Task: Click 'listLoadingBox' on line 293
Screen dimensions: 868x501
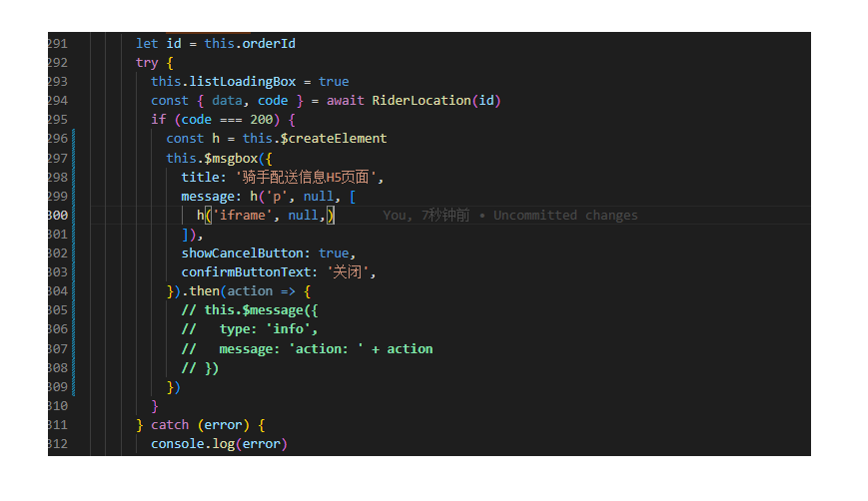Action: tap(243, 82)
